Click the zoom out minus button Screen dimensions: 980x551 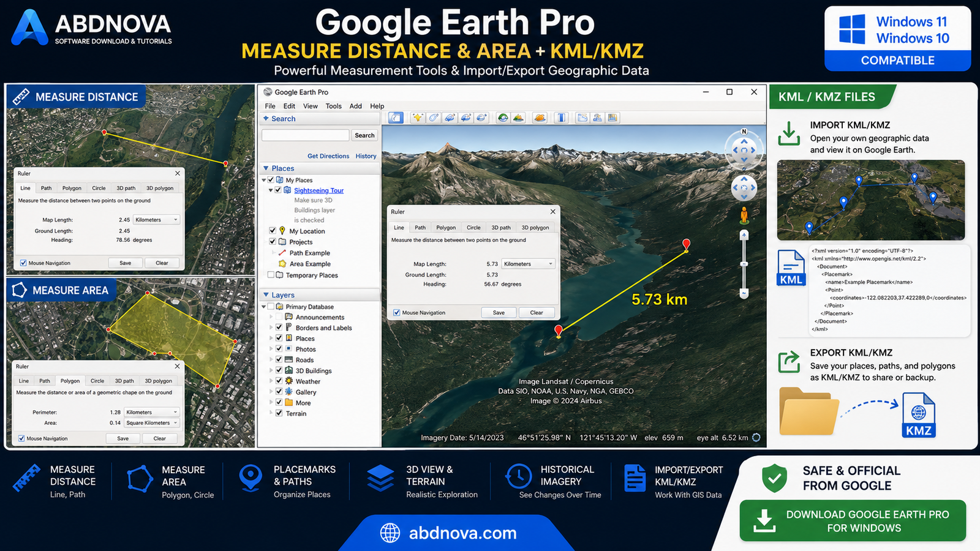point(744,294)
